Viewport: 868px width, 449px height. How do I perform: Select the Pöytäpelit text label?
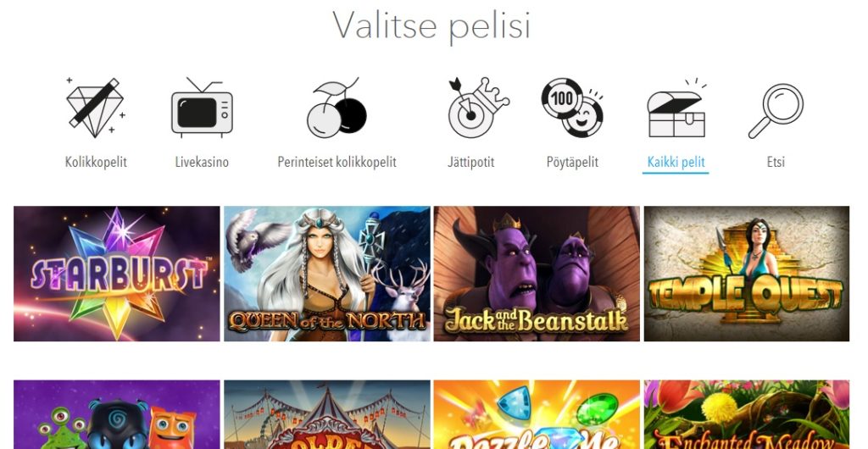pyautogui.click(x=572, y=162)
